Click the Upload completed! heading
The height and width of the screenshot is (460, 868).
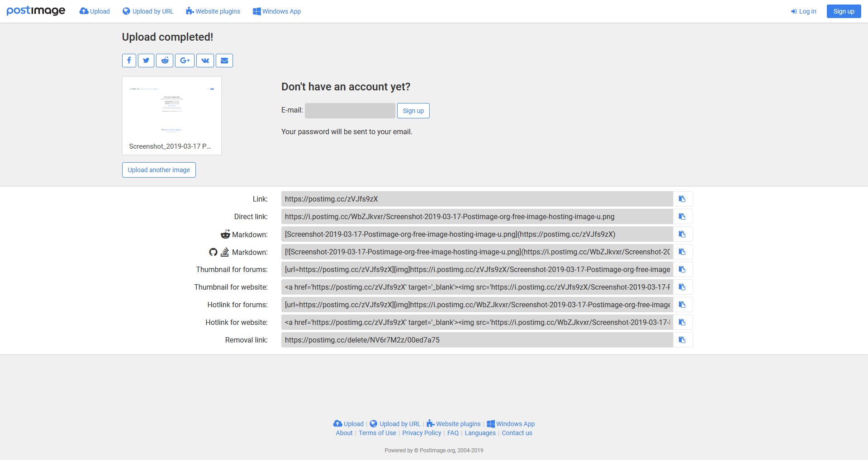[167, 37]
